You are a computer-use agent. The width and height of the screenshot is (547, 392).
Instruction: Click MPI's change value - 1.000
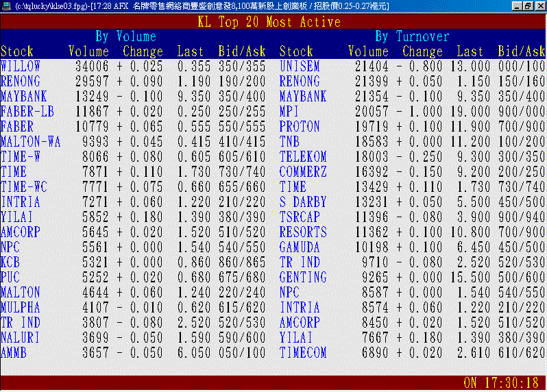pos(420,112)
